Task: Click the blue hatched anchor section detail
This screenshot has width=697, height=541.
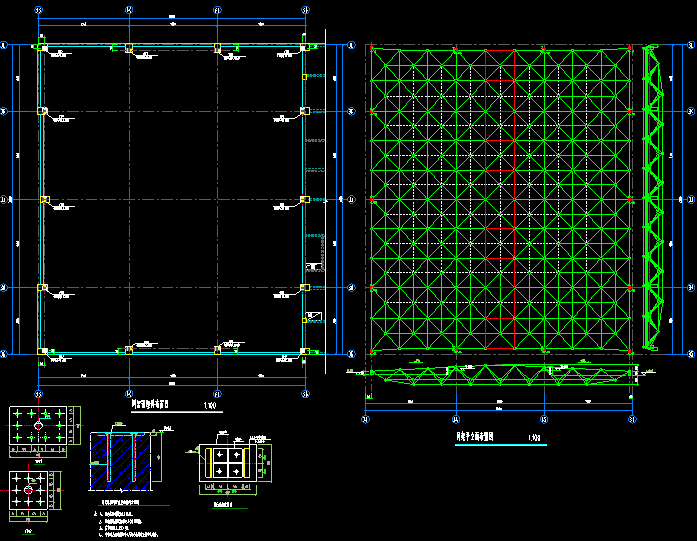Action: pos(123,460)
